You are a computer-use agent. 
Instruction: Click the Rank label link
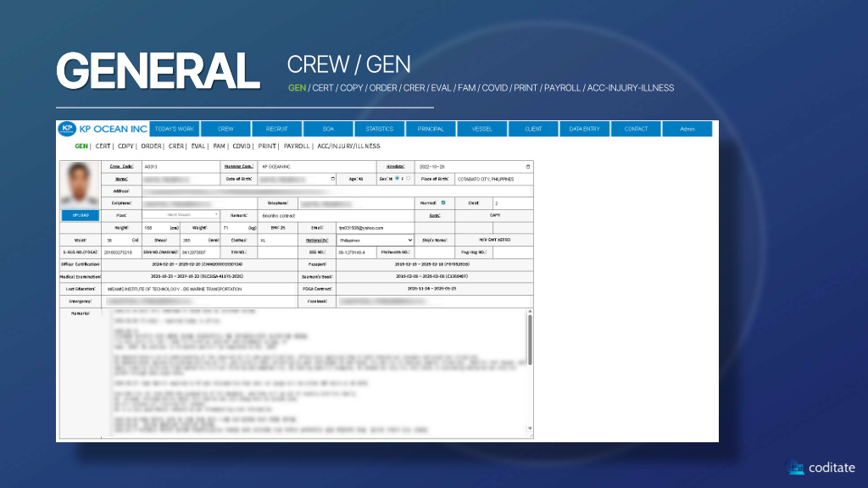coord(435,215)
